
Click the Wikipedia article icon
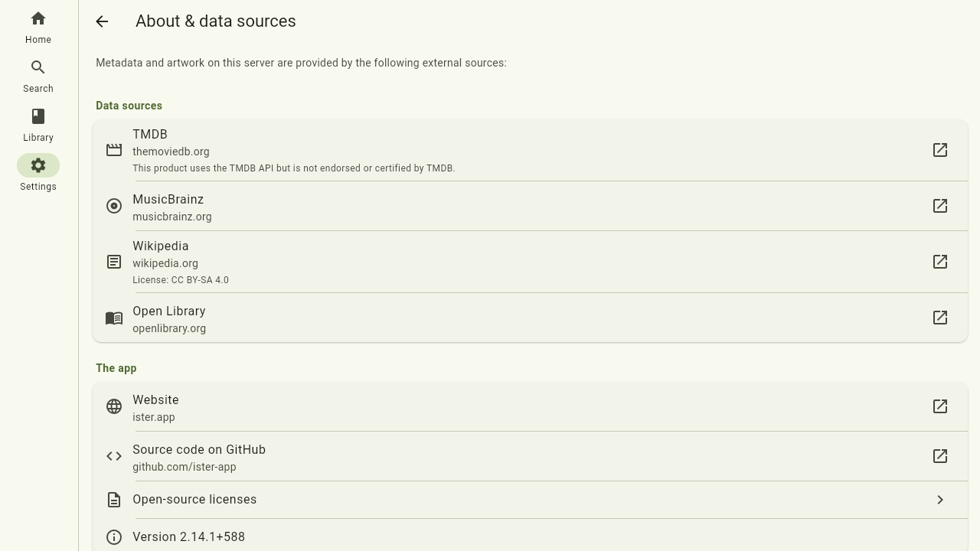[x=114, y=262]
